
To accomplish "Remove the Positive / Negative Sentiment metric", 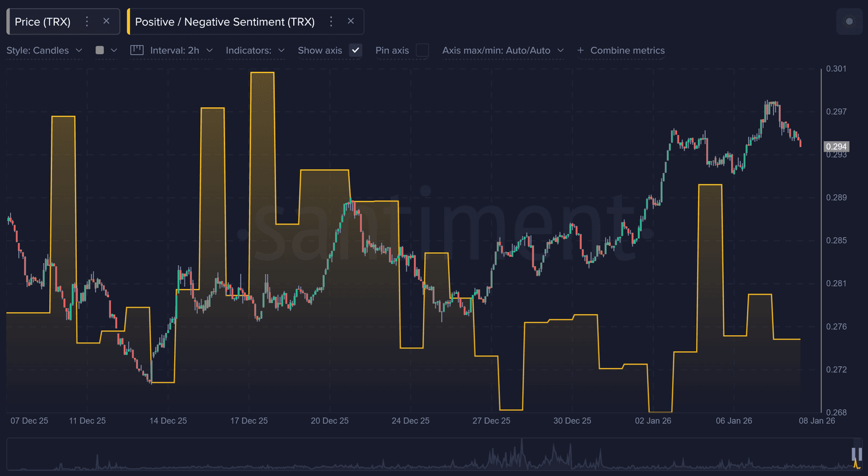I will click(351, 21).
